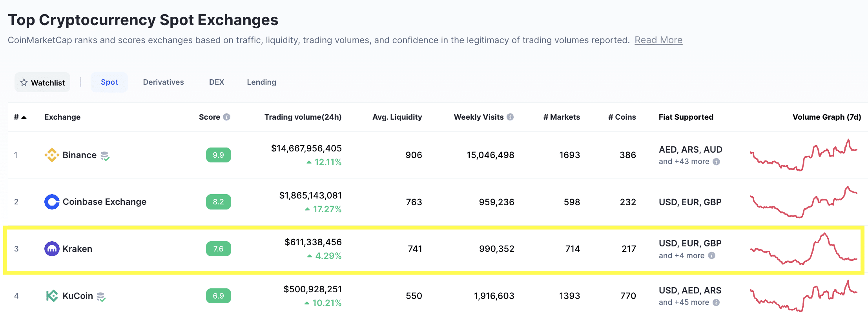Click Binance 9.9 score badge
The image size is (868, 317).
pyautogui.click(x=219, y=155)
